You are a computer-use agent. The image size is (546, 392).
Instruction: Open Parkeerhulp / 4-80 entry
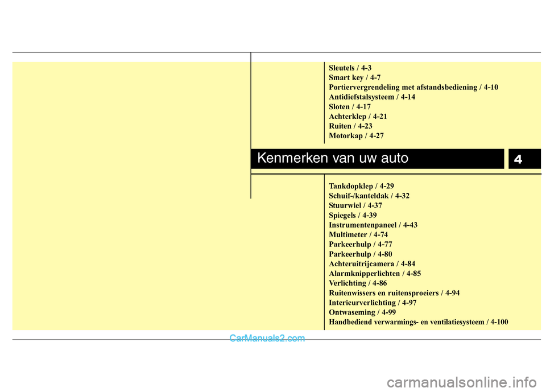pos(361,254)
